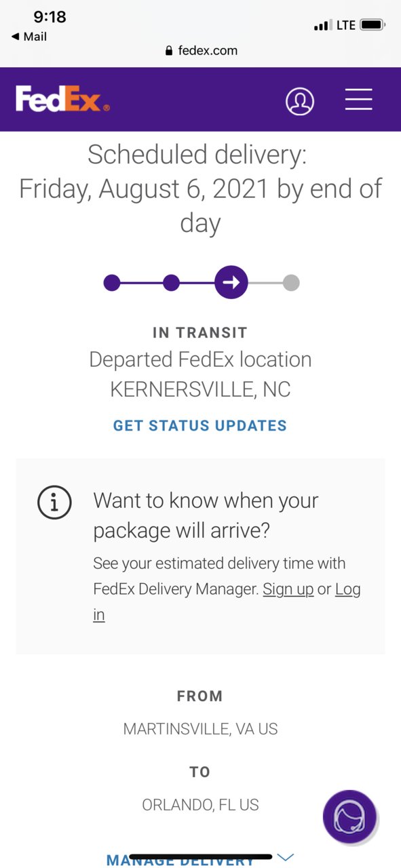Tap the Manage Delivery text
401x868 pixels.
coord(180,860)
